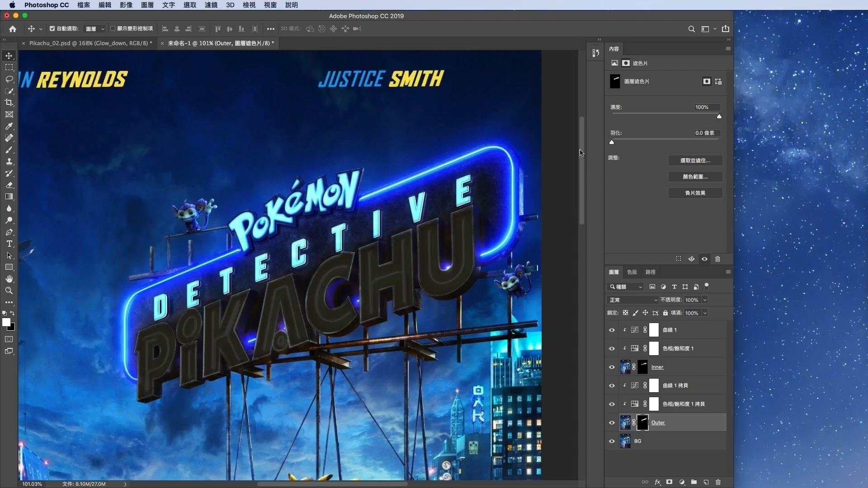The height and width of the screenshot is (488, 868).
Task: Open the 檔案 menu
Action: click(x=84, y=5)
